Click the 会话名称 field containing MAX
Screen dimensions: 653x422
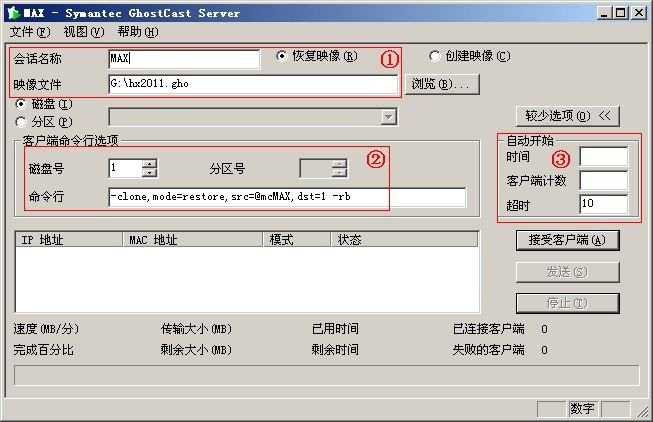[x=184, y=59]
